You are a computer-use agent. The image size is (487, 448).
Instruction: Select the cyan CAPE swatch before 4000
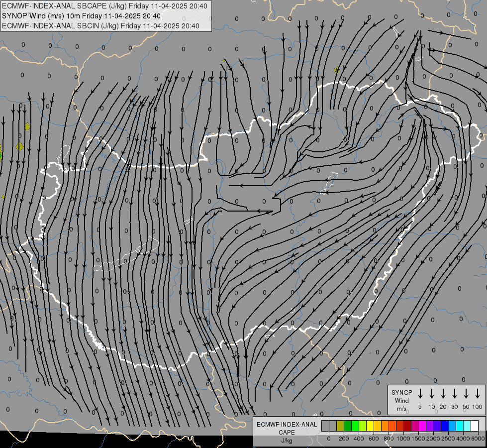pyautogui.click(x=460, y=426)
